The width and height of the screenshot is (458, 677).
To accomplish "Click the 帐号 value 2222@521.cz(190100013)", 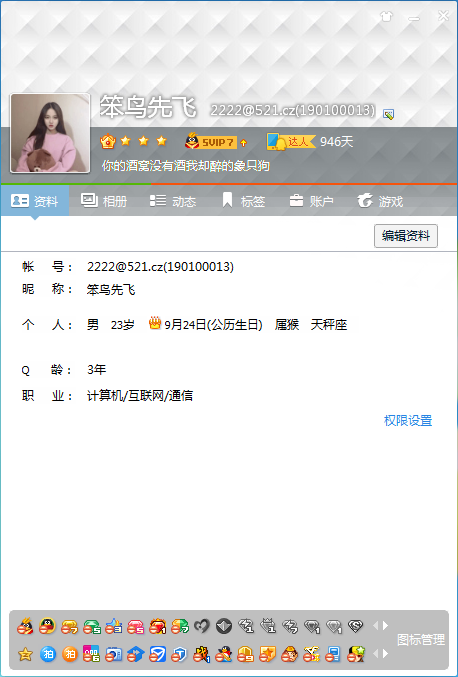I will pos(160,266).
